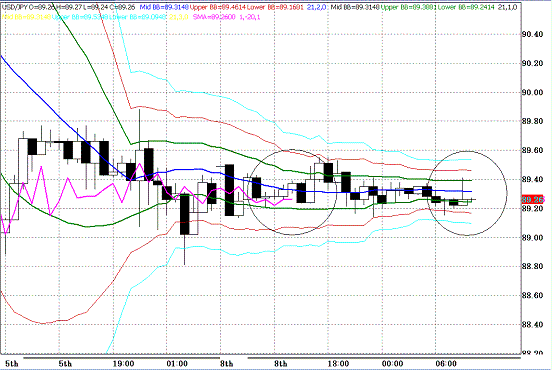Click the 18:00 time axis label
This screenshot has width=552, height=370.
pos(338,363)
